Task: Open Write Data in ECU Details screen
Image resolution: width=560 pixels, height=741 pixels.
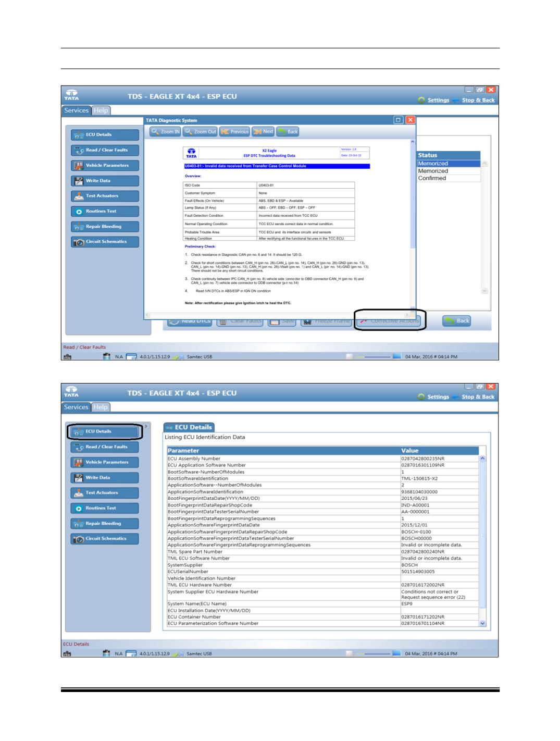Action: pyautogui.click(x=105, y=478)
